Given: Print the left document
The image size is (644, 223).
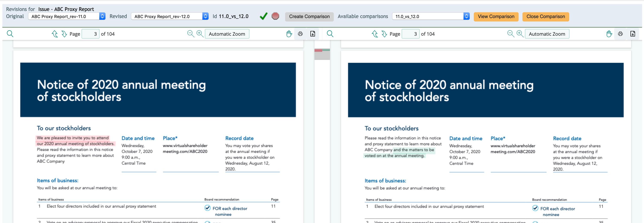Looking at the screenshot, I should point(300,34).
